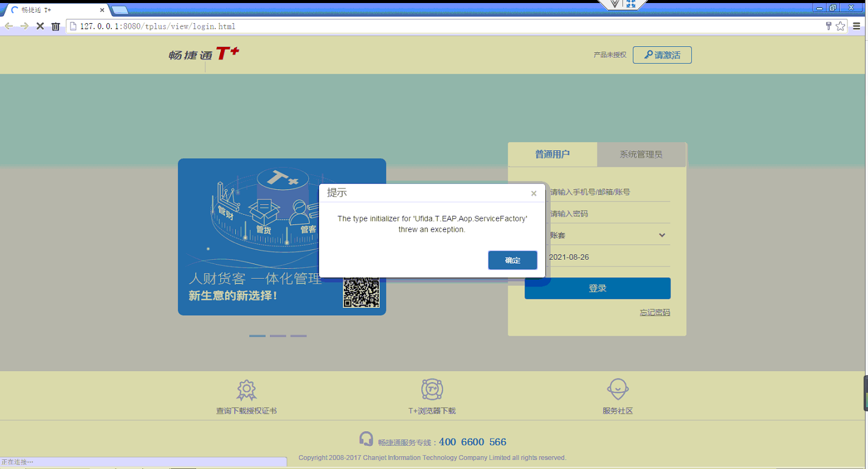
Task: Click the key icon in address bar
Action: click(828, 26)
